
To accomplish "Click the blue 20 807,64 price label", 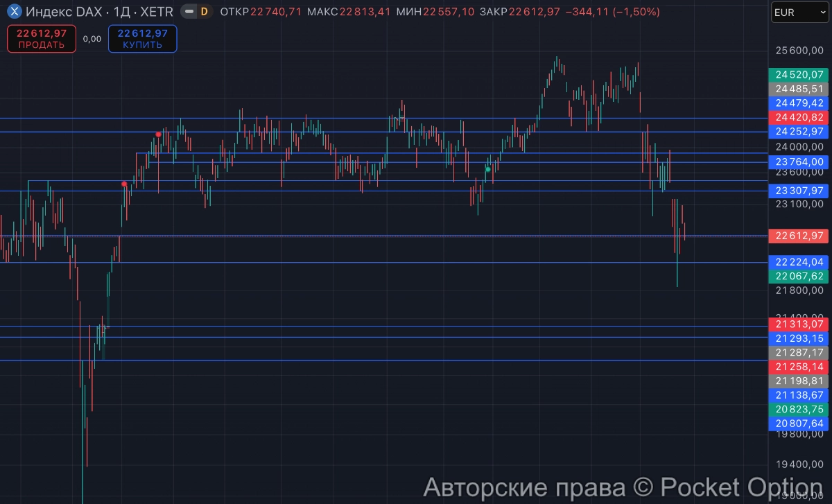I will point(799,423).
